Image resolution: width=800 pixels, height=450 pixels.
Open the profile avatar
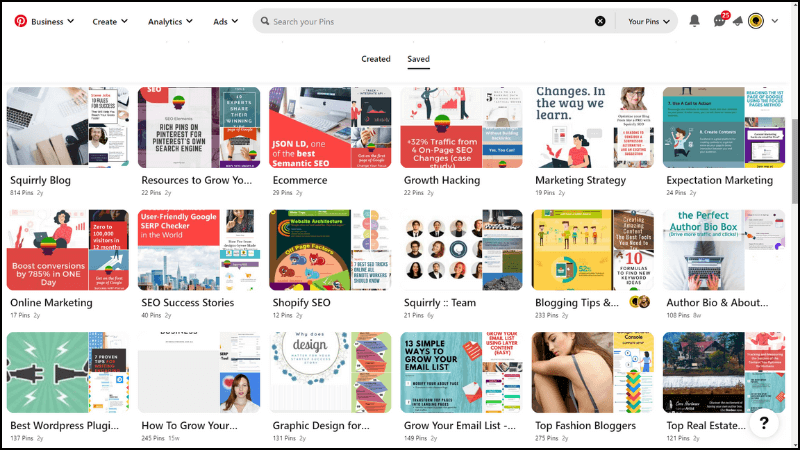(x=756, y=21)
